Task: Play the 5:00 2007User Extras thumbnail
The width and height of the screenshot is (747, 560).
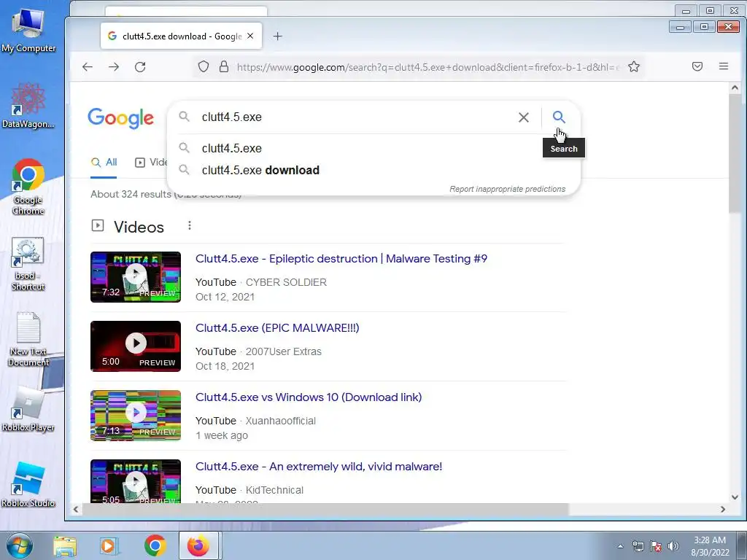Action: pos(136,346)
